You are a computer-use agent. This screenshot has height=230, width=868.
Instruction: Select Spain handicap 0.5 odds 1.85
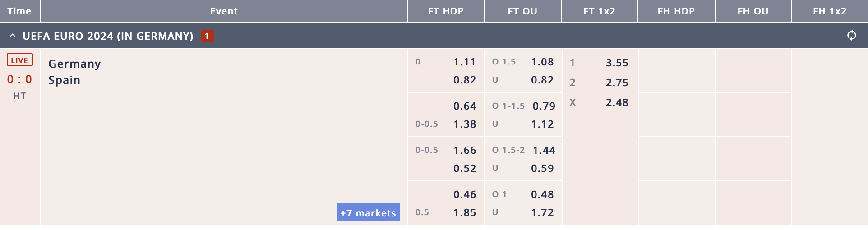(x=465, y=212)
